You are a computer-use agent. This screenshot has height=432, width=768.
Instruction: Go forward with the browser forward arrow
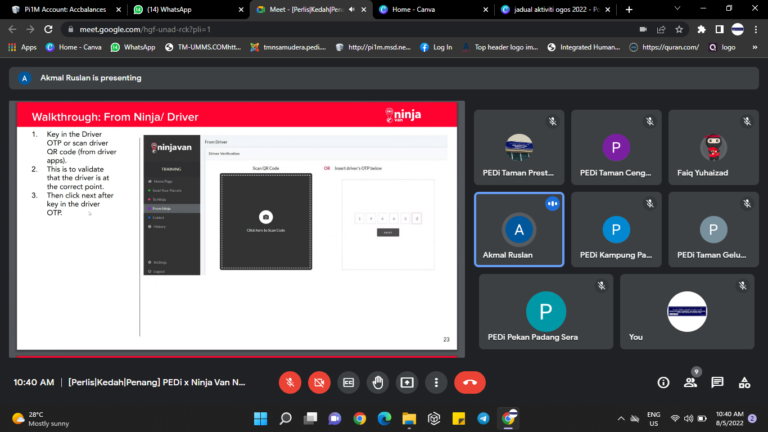tap(30, 29)
